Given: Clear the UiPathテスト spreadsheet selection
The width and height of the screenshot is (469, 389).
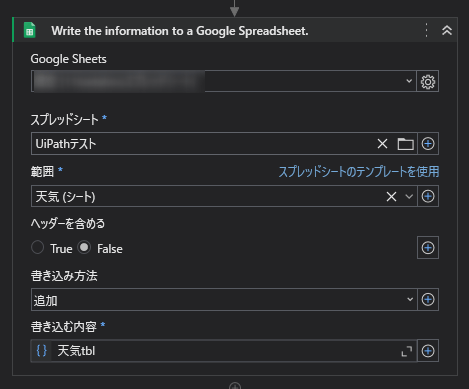Looking at the screenshot, I should [x=382, y=144].
